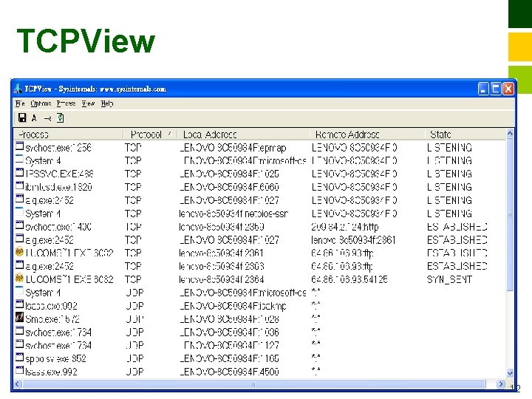Click the show unconnected endpoints toolbar icon
Screen dimensions: 532x399
(x=47, y=118)
